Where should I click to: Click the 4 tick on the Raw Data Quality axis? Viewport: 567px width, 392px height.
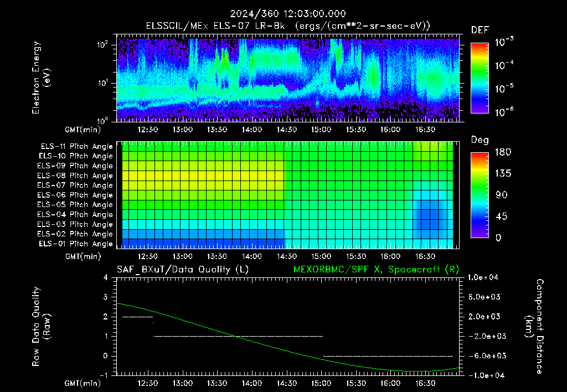click(105, 277)
